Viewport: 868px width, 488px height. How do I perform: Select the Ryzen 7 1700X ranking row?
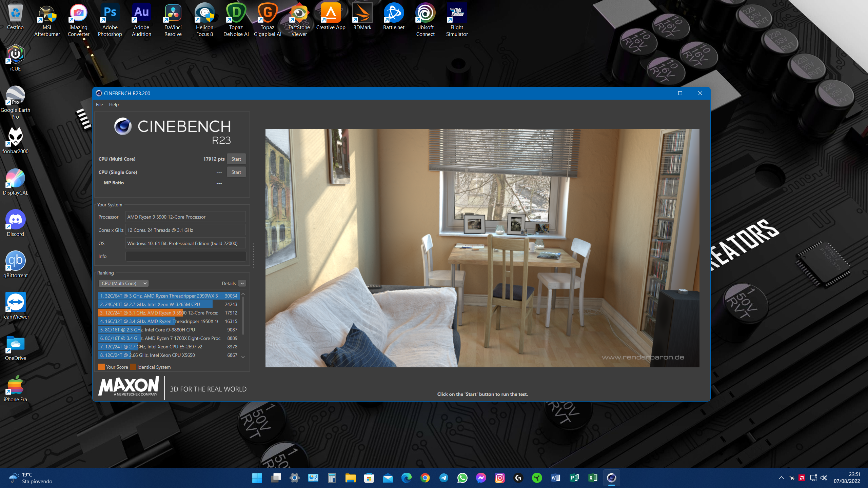pyautogui.click(x=169, y=338)
